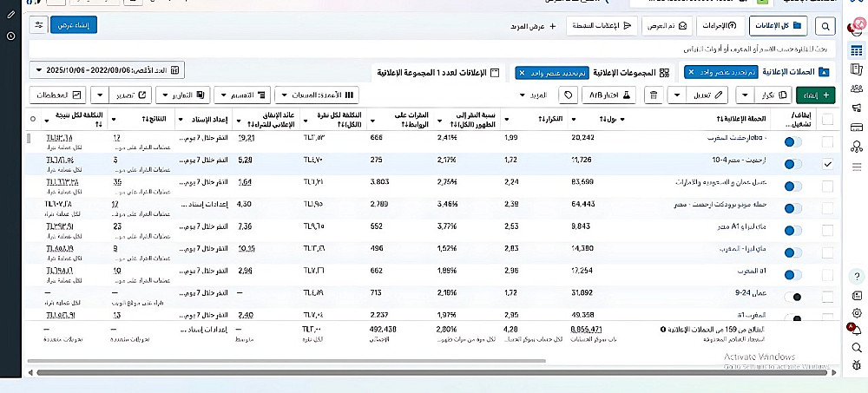
Task: Open the dropdown arrow next to تكرار duplicate
Action: coord(745,95)
